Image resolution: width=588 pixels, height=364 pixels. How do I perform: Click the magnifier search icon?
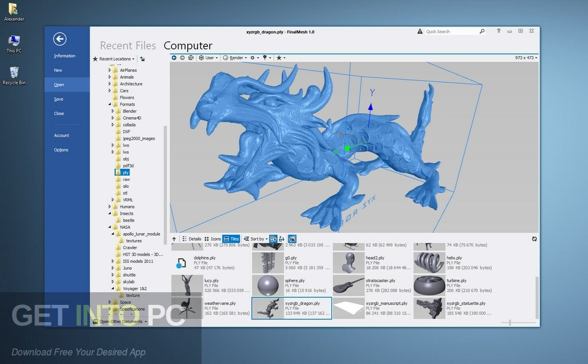pyautogui.click(x=482, y=32)
